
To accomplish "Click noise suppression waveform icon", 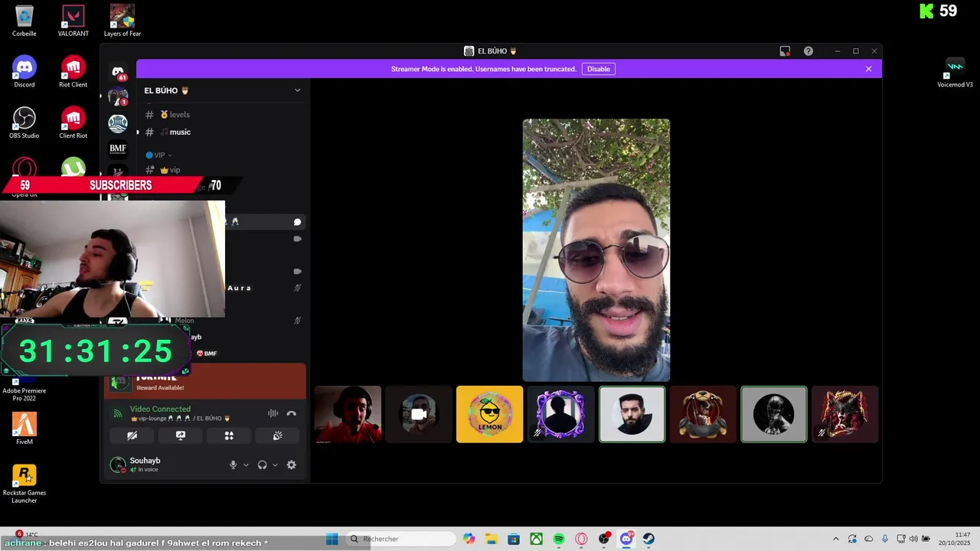I will tap(273, 413).
